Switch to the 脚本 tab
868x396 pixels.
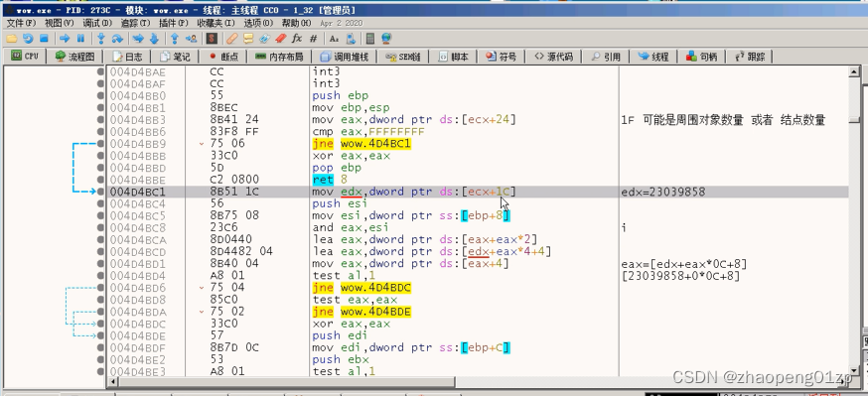[454, 57]
